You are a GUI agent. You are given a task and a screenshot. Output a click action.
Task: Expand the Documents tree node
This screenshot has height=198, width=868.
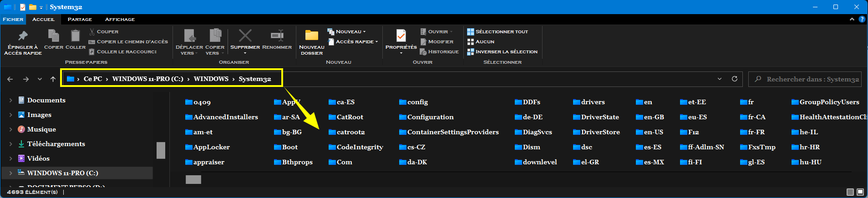(10, 100)
